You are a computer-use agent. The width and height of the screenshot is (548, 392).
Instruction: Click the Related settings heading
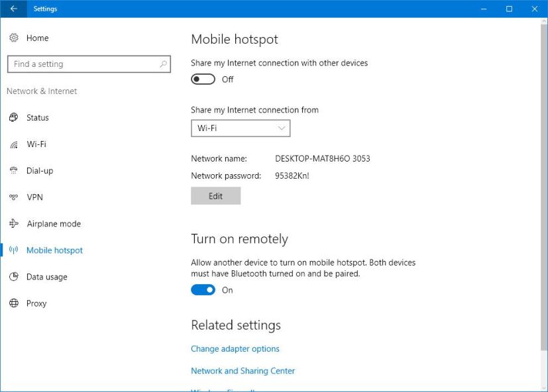[x=236, y=325]
